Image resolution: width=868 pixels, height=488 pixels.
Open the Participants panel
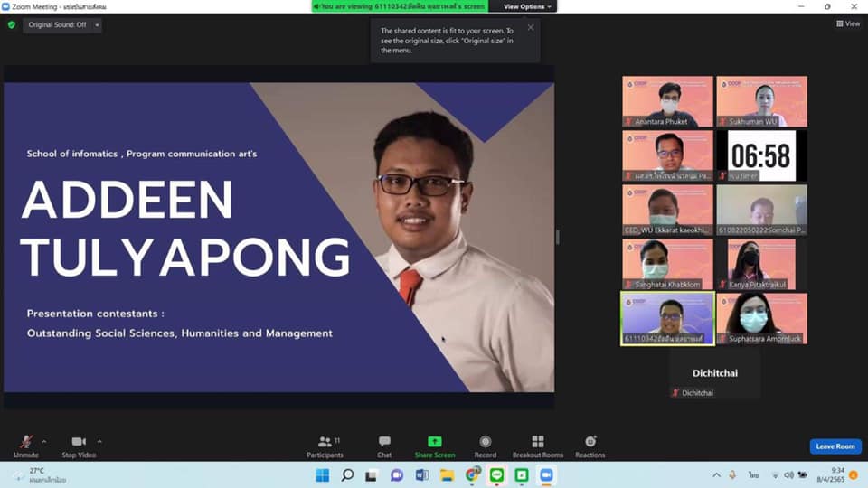(x=325, y=444)
